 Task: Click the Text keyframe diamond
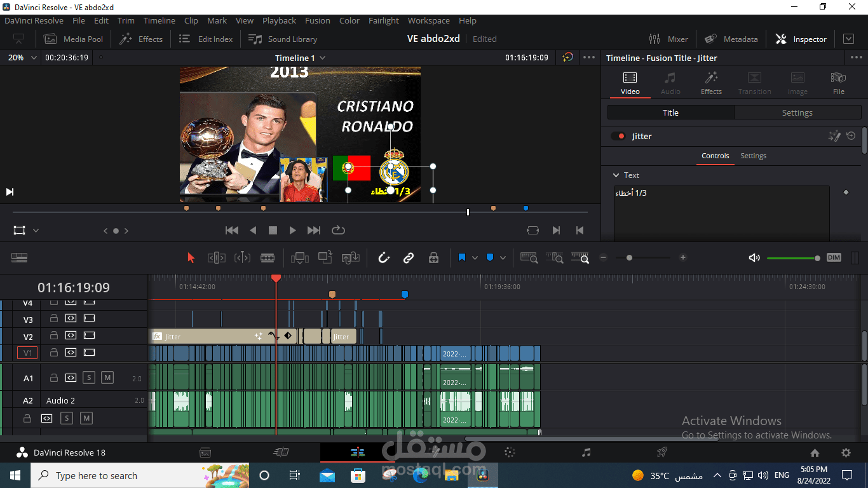point(845,192)
